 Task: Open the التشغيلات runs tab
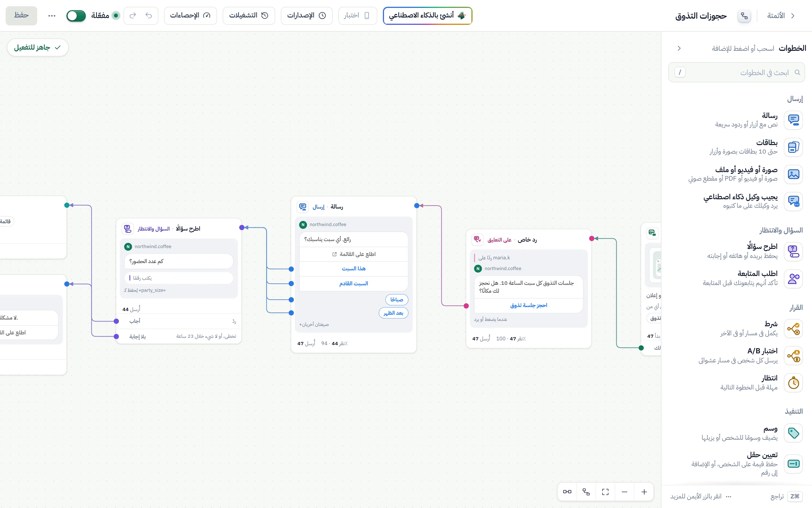pos(249,16)
